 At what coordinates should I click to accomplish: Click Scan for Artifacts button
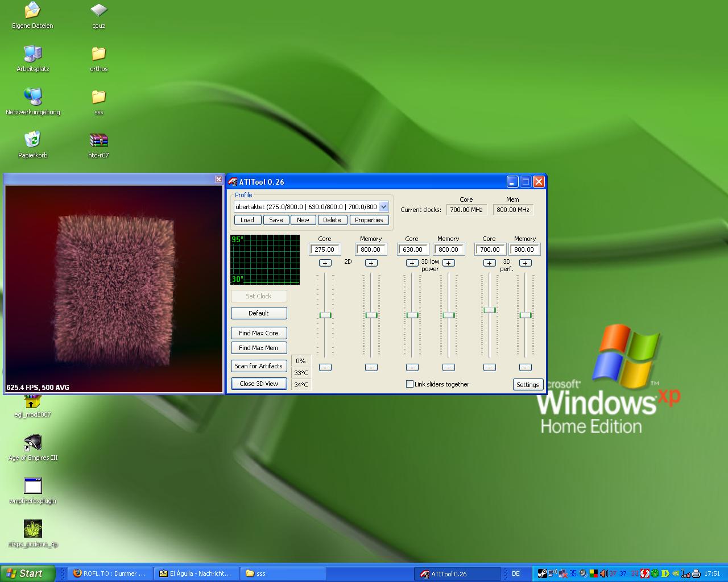[x=259, y=366]
